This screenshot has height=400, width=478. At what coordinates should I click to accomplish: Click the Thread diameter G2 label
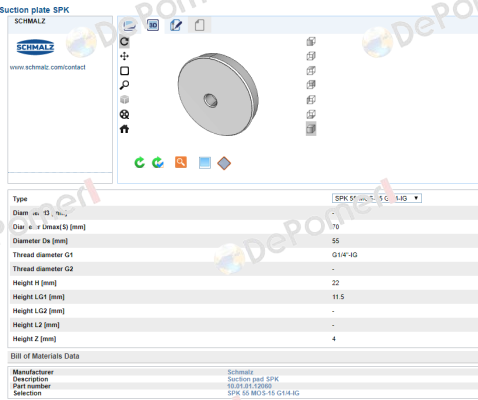(x=43, y=269)
